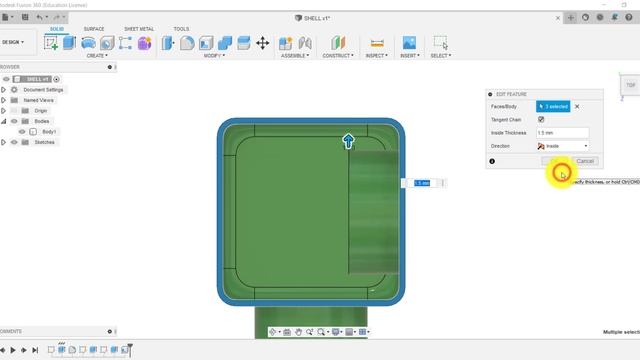Expand the Document Settings node
640x360 pixels.
click(3, 90)
